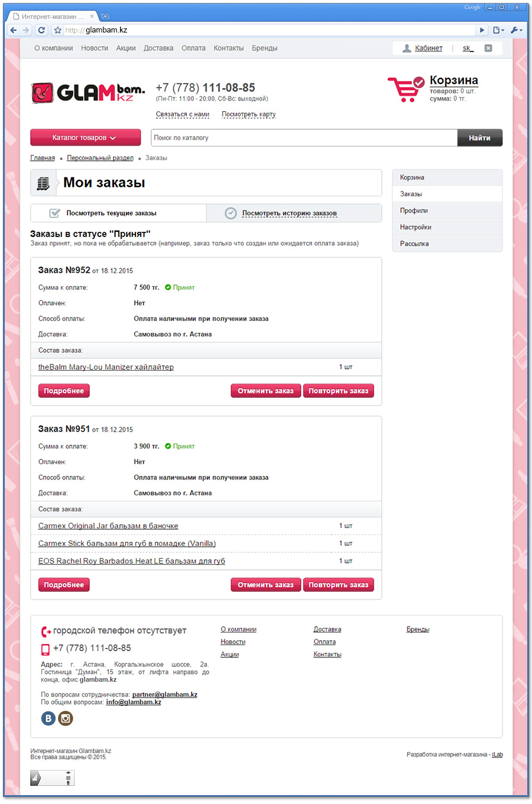Open Carmex Original Jar бальзам product
Screen dimensions: 532x804
[x=108, y=526]
